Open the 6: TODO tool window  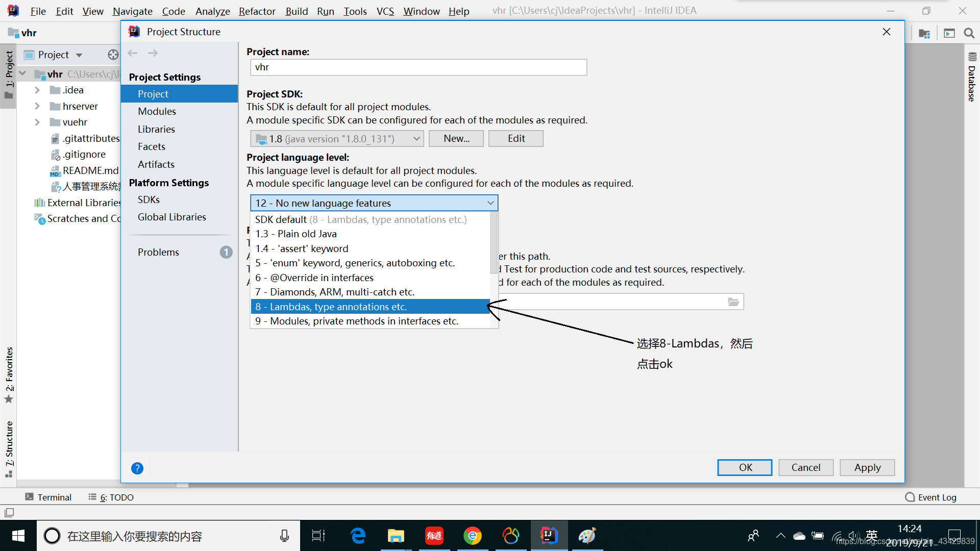pos(111,497)
